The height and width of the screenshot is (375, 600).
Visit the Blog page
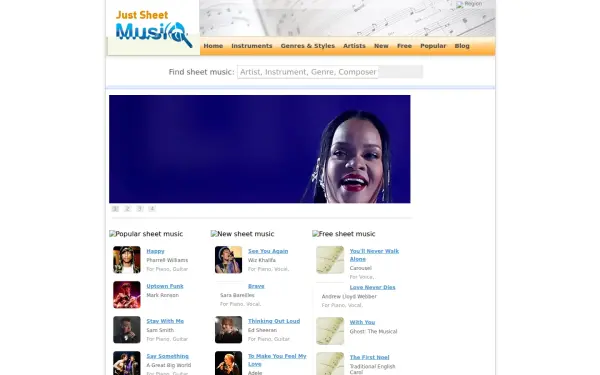462,46
